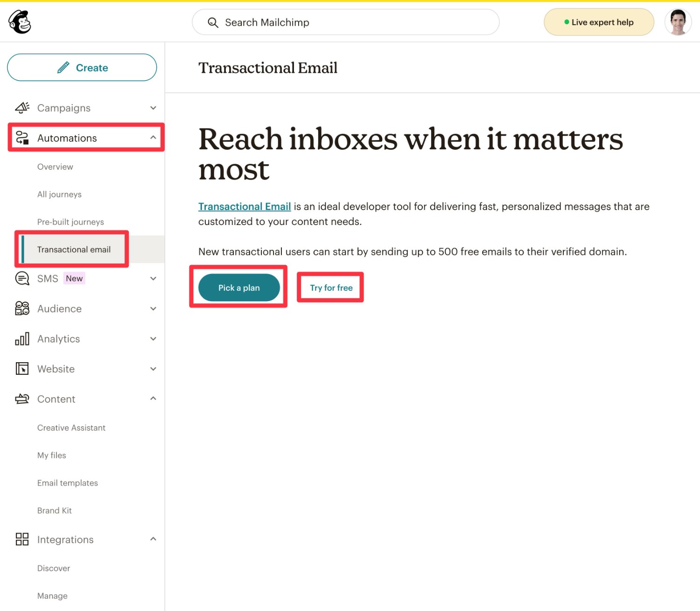
Task: Click the Try for free button
Action: pos(331,288)
